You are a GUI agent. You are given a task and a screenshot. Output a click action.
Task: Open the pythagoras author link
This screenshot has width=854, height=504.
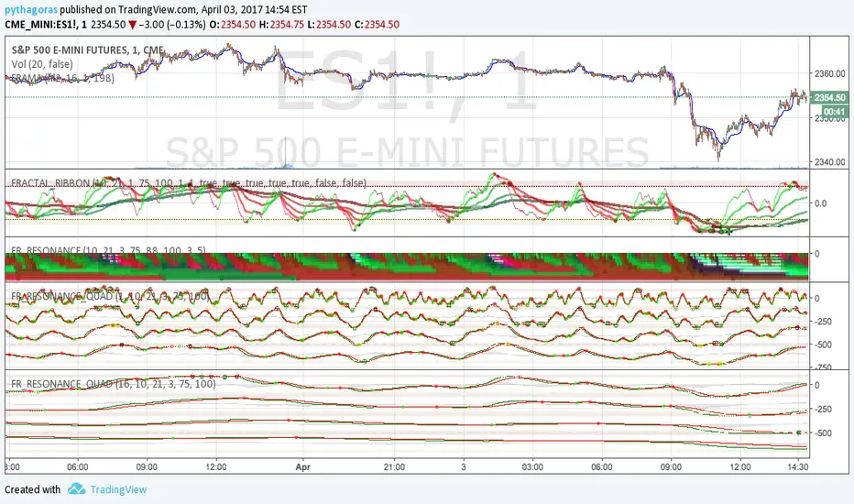pyautogui.click(x=31, y=10)
